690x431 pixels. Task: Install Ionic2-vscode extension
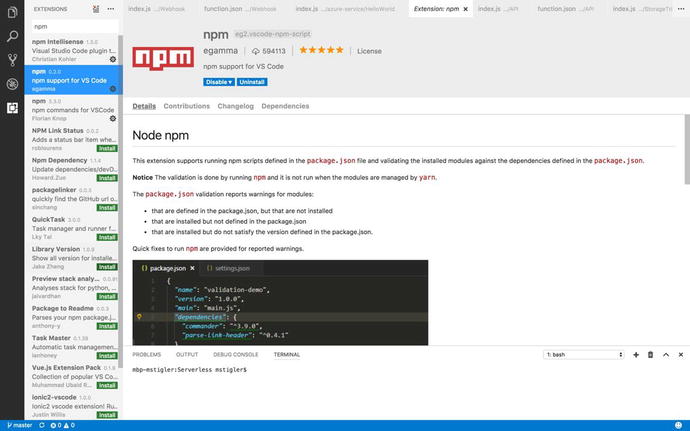(x=107, y=415)
